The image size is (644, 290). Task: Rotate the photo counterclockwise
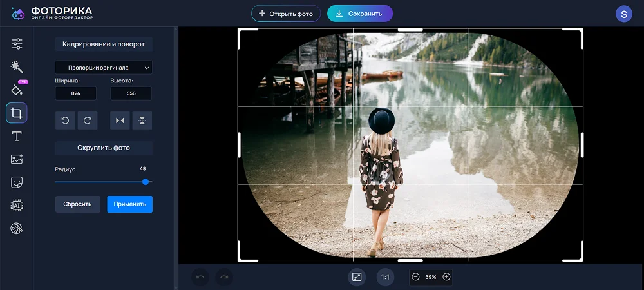click(65, 121)
